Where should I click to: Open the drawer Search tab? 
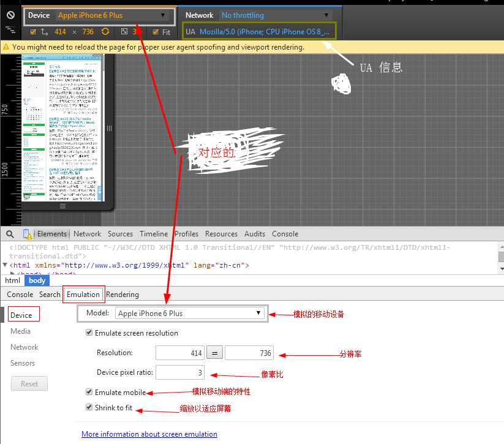50,294
